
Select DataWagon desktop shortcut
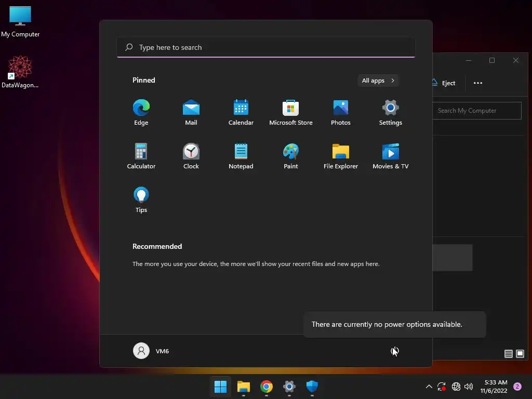pyautogui.click(x=20, y=72)
